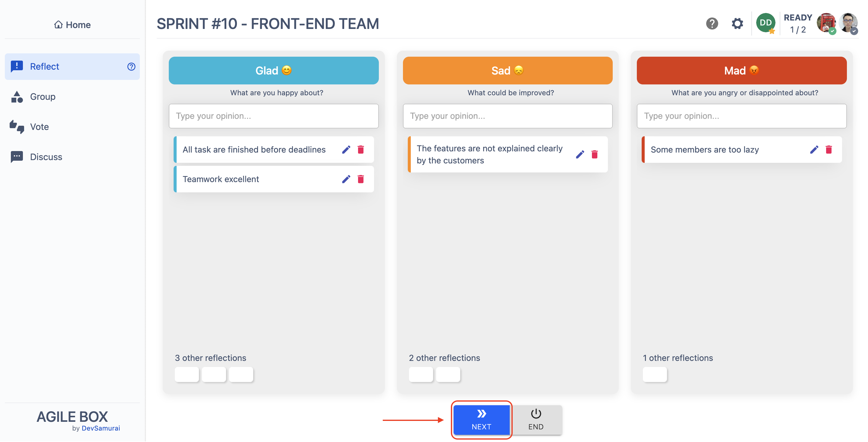Focus the Glad column opinion input

pos(273,116)
